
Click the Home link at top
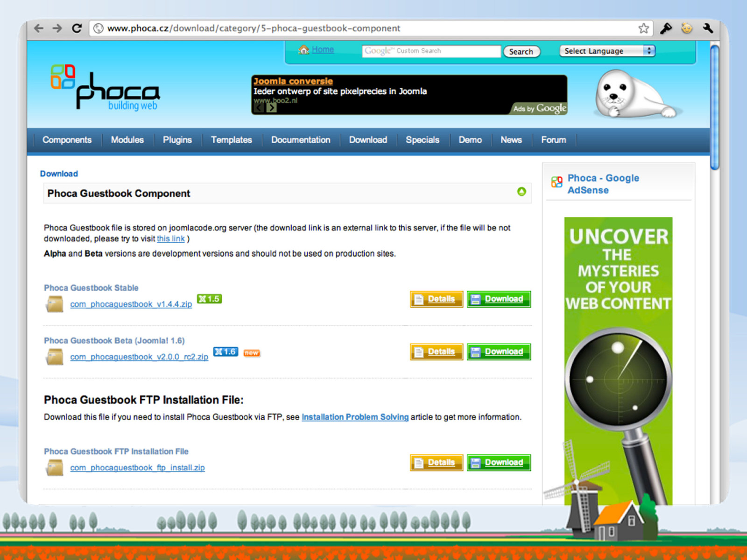[x=323, y=49]
